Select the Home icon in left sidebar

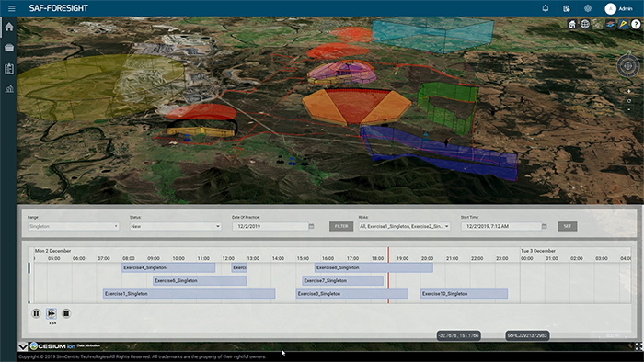(x=9, y=27)
